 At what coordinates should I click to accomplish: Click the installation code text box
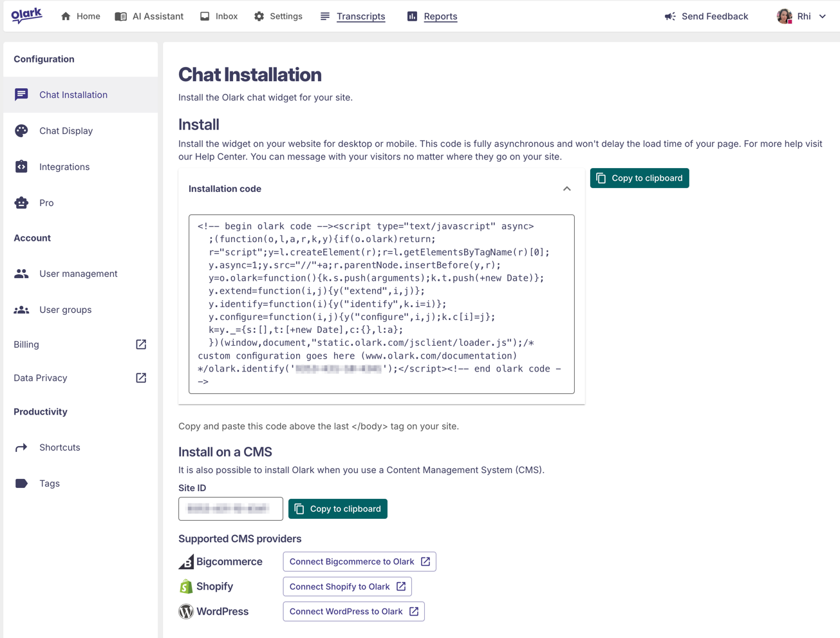(x=382, y=304)
